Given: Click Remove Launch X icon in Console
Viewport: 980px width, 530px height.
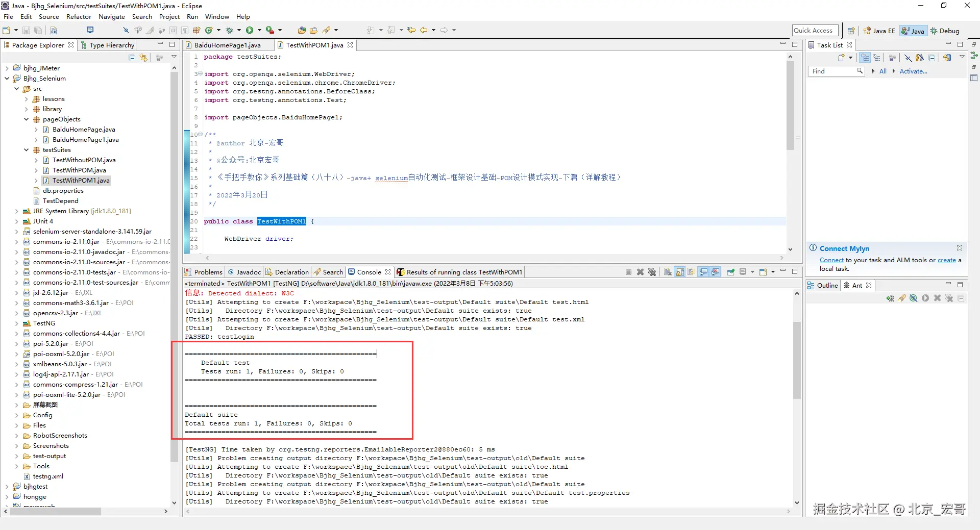Looking at the screenshot, I should click(640, 272).
